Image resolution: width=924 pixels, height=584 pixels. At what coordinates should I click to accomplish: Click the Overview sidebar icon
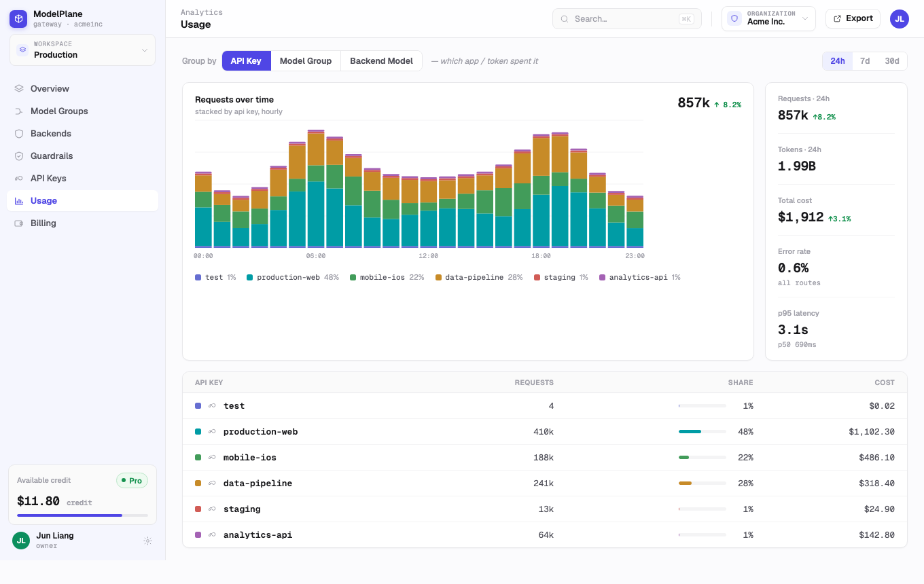[19, 88]
